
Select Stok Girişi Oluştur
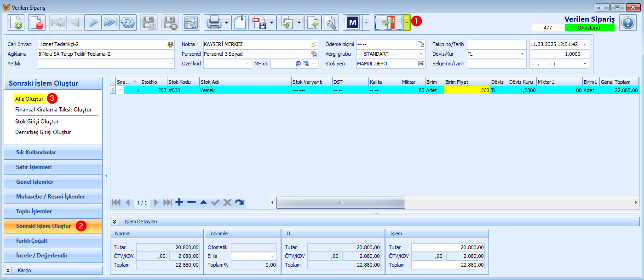click(x=37, y=122)
